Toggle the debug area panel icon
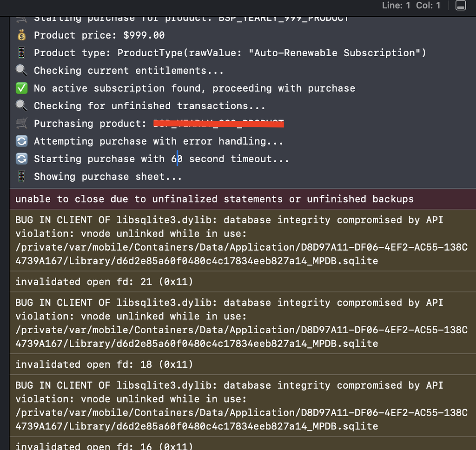 point(460,6)
